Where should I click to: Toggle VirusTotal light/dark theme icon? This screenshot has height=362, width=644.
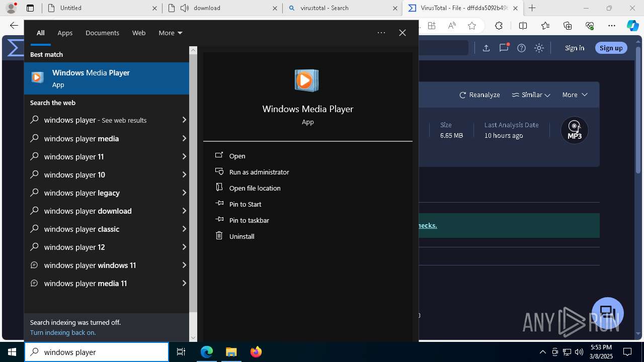[539, 48]
